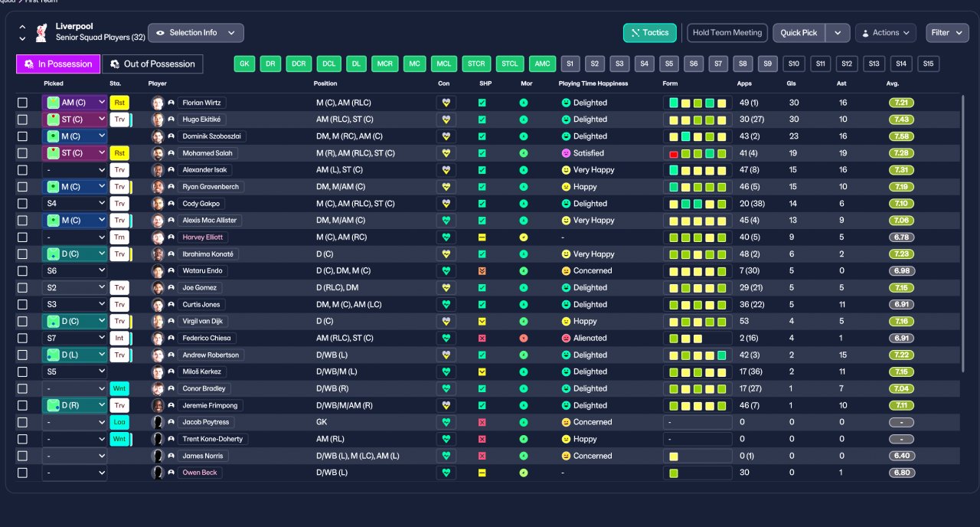This screenshot has height=527, width=980.
Task: Click the small icon beside Cody Gakpo's portrait
Action: pyautogui.click(x=171, y=204)
